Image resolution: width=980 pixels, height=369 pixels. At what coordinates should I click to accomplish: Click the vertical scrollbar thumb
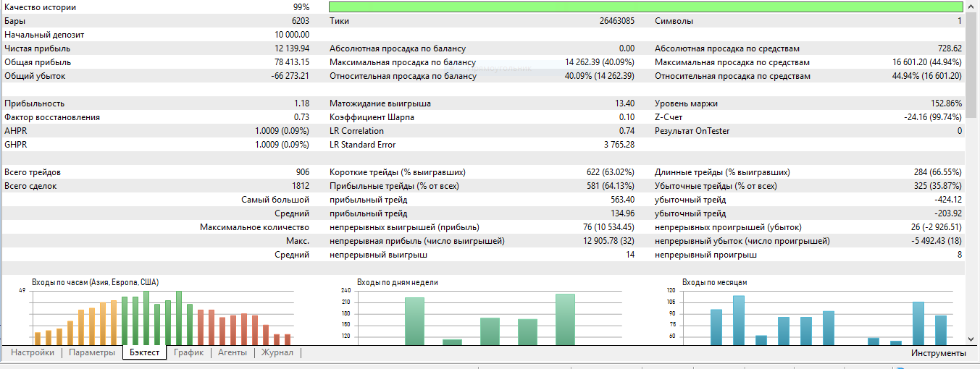tap(971, 65)
